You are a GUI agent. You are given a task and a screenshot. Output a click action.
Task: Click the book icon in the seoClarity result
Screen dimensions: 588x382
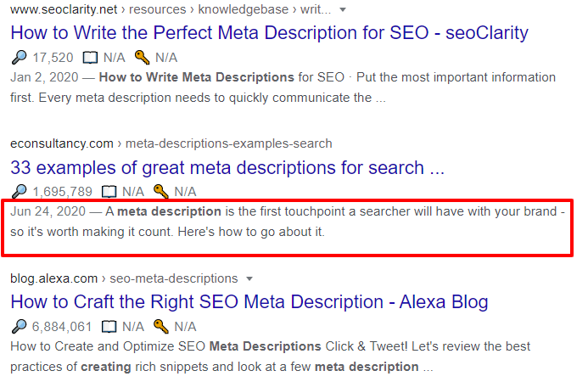click(x=90, y=58)
